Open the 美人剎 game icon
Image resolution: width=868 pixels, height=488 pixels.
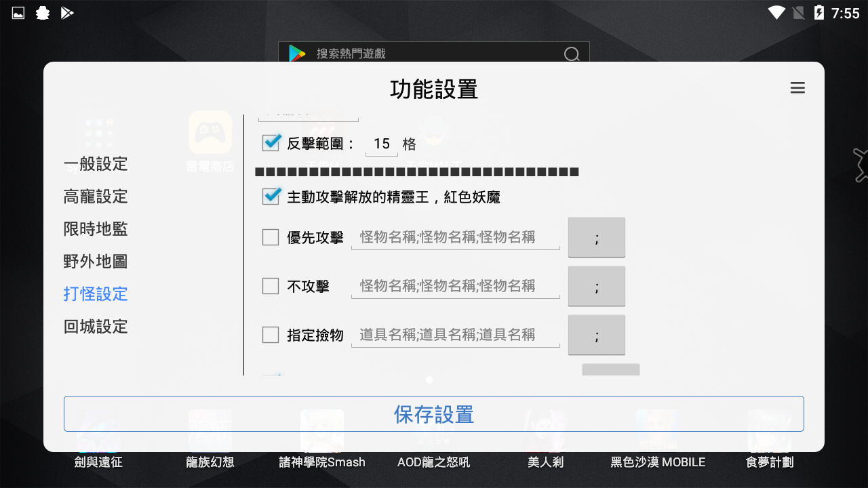click(546, 430)
